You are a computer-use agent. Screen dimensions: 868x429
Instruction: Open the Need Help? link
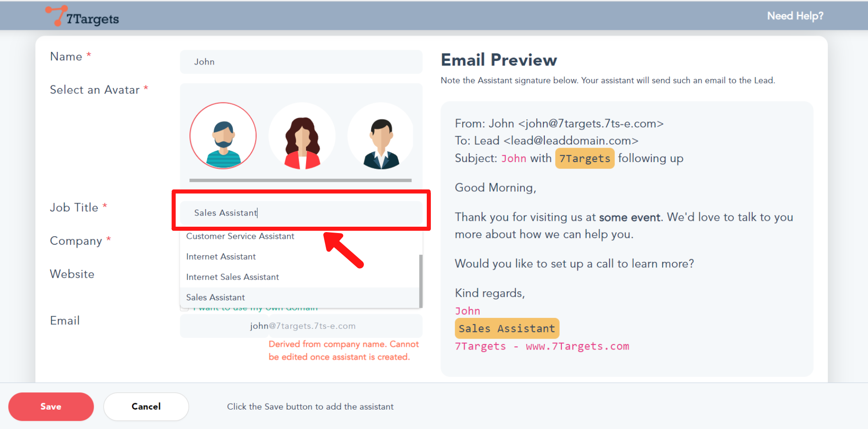point(795,16)
